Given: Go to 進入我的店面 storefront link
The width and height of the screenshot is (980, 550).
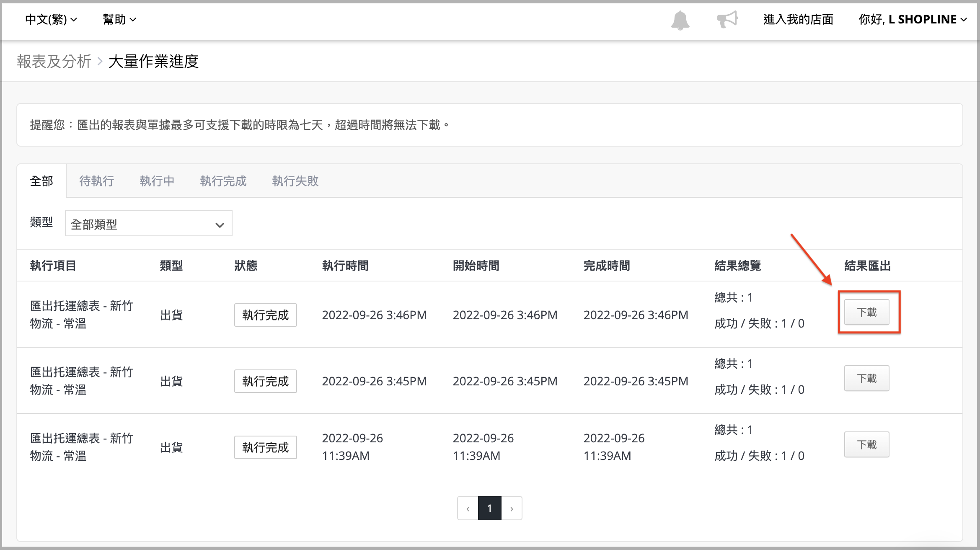Looking at the screenshot, I should point(798,19).
